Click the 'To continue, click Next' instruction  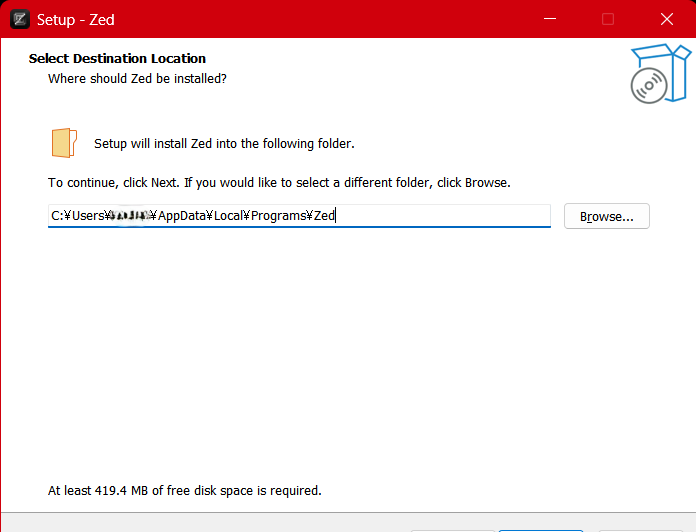[279, 183]
